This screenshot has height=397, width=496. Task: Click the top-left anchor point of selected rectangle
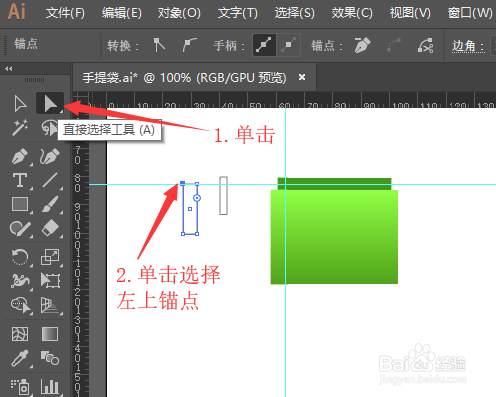click(x=183, y=183)
